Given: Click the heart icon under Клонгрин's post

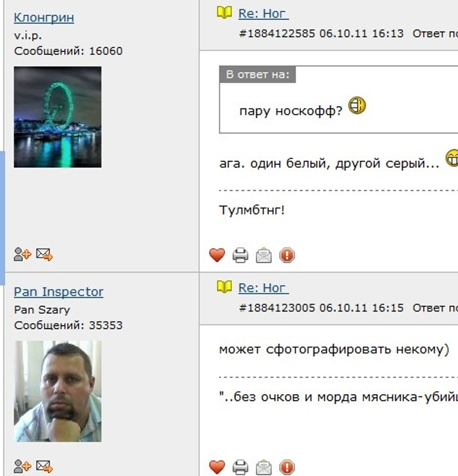Looking at the screenshot, I should pos(217,255).
